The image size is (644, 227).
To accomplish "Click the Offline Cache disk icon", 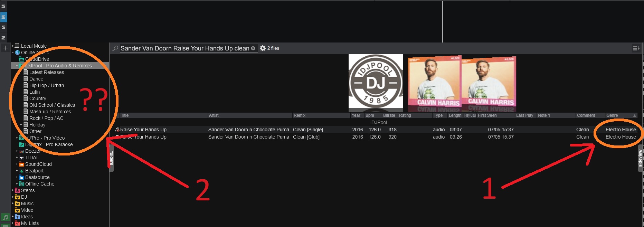I will coord(21,184).
